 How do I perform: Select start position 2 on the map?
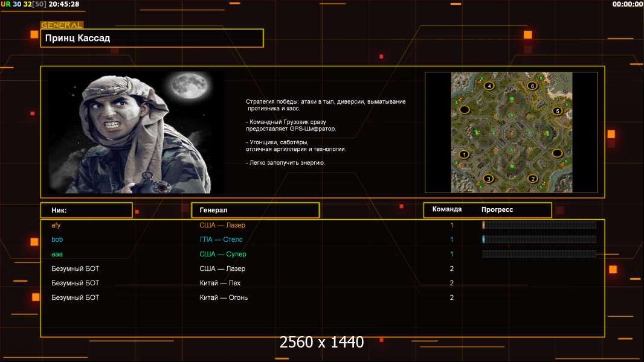532,178
